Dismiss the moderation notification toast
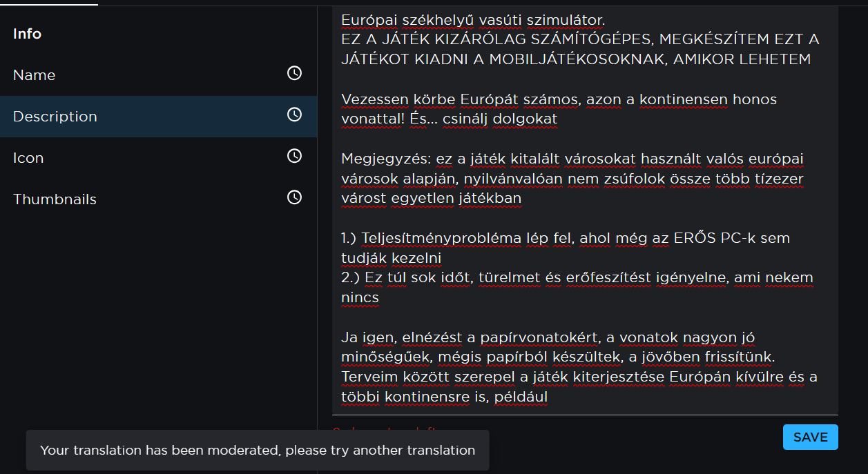 click(x=257, y=450)
